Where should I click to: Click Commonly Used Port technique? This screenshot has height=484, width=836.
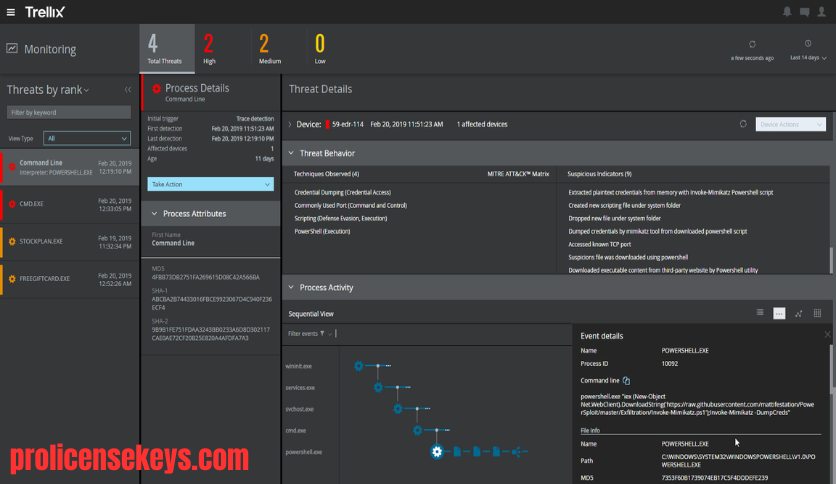350,206
